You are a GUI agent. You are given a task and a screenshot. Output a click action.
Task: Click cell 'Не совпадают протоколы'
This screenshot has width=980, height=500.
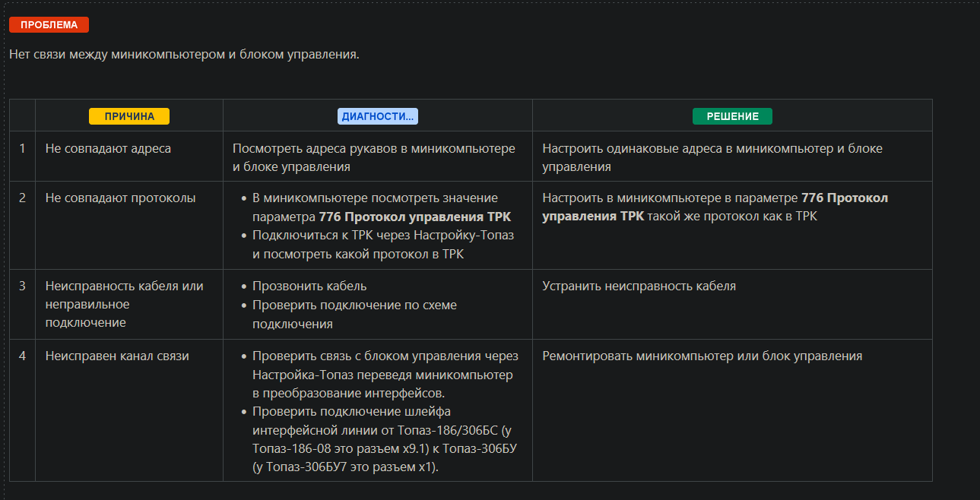(129, 225)
